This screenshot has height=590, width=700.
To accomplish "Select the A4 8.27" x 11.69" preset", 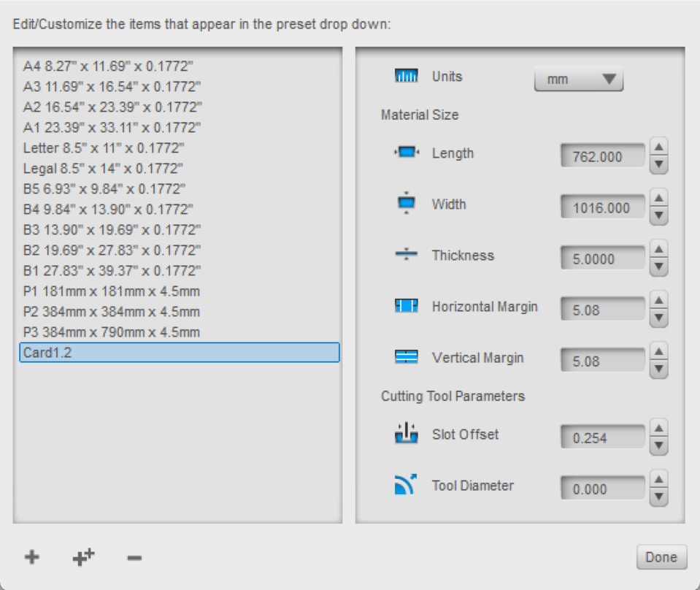I will (108, 66).
